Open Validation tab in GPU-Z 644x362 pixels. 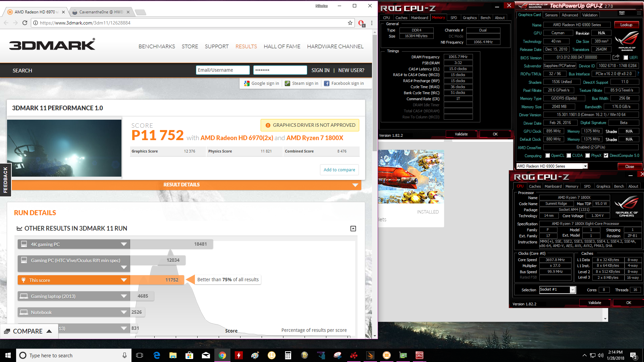(590, 15)
